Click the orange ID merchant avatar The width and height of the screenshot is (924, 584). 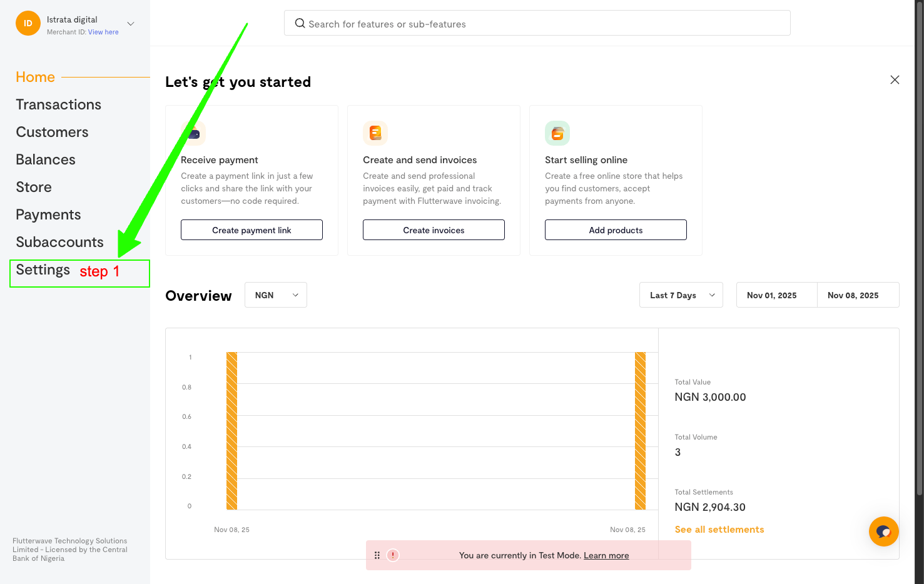pyautogui.click(x=28, y=24)
